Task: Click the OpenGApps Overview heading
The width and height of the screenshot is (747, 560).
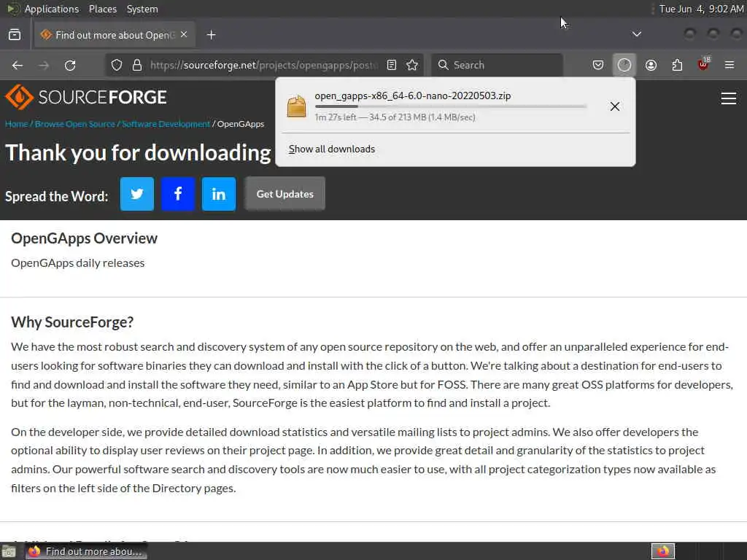Action: pos(85,238)
